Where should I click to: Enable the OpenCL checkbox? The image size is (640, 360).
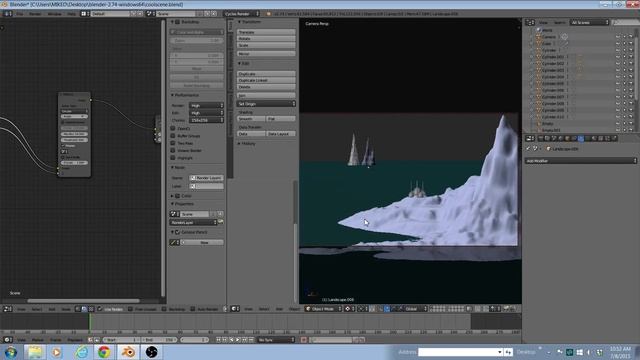[x=173, y=129]
